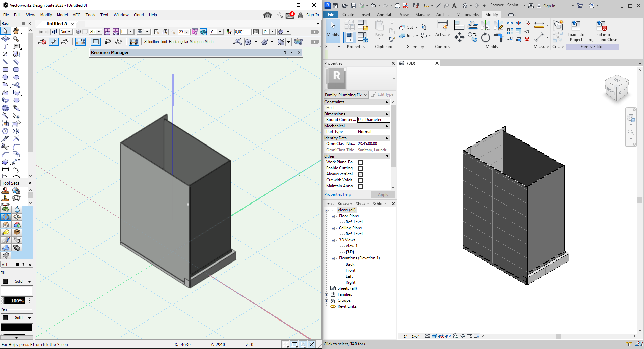This screenshot has height=349, width=644.
Task: Click the black pen color swatch
Action: [x=17, y=328]
